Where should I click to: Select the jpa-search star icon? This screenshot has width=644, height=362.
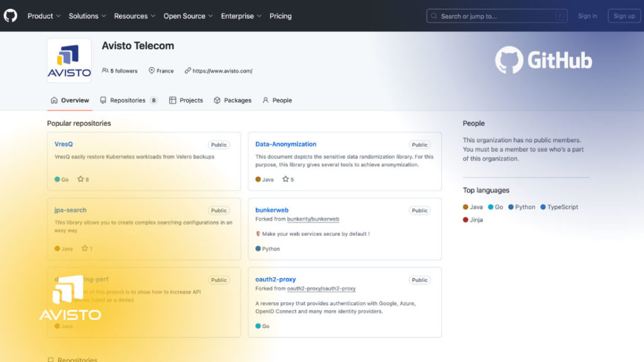point(85,248)
